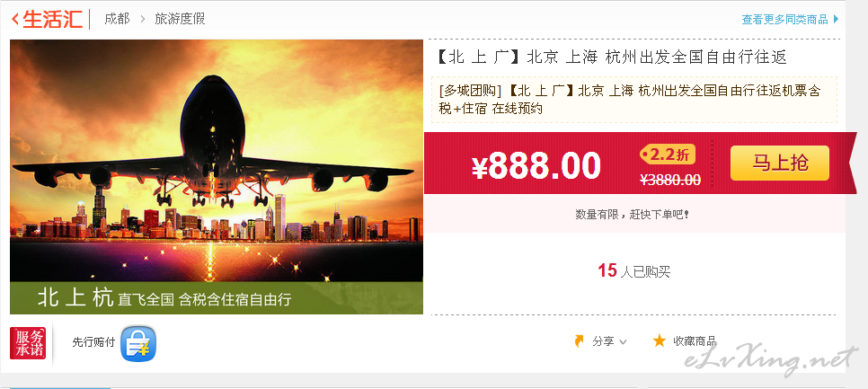Expand the 分享 dropdown arrow
868x389 pixels.
point(623,342)
